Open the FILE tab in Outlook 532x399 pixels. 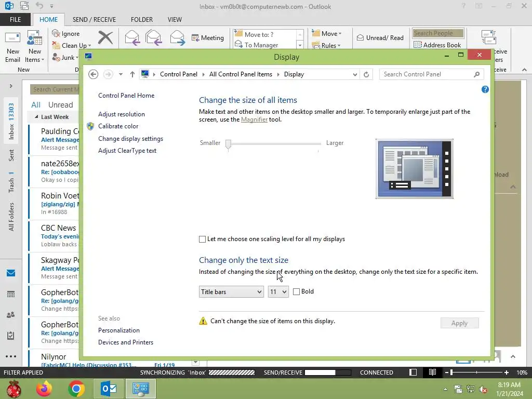(x=15, y=19)
